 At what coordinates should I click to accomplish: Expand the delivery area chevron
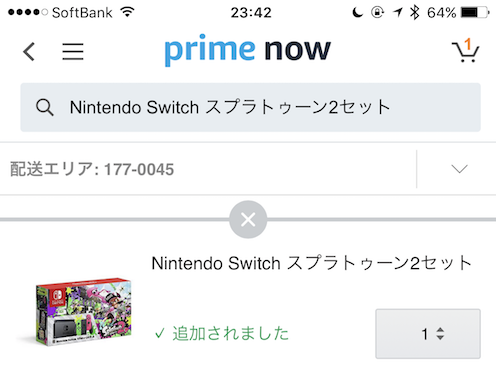click(459, 169)
